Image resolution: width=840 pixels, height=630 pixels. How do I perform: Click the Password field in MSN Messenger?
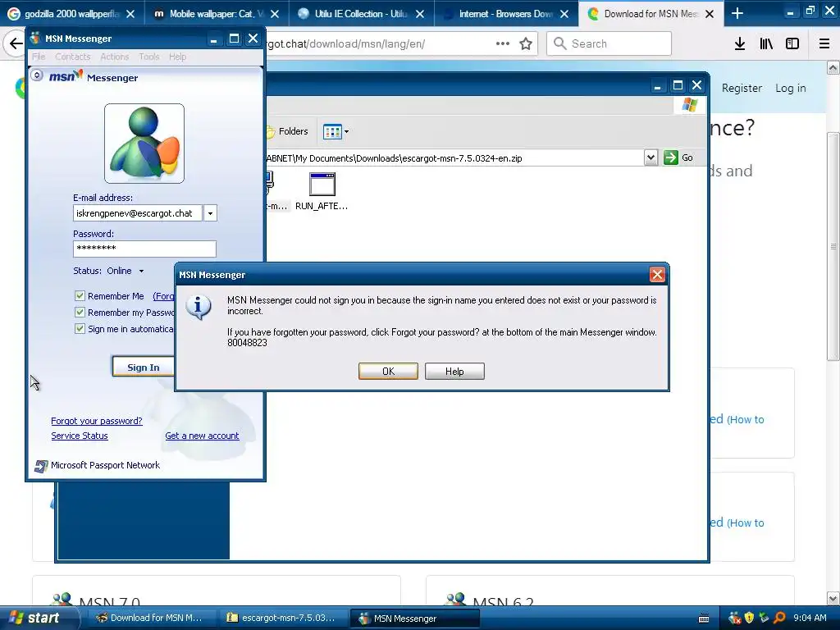(x=144, y=249)
